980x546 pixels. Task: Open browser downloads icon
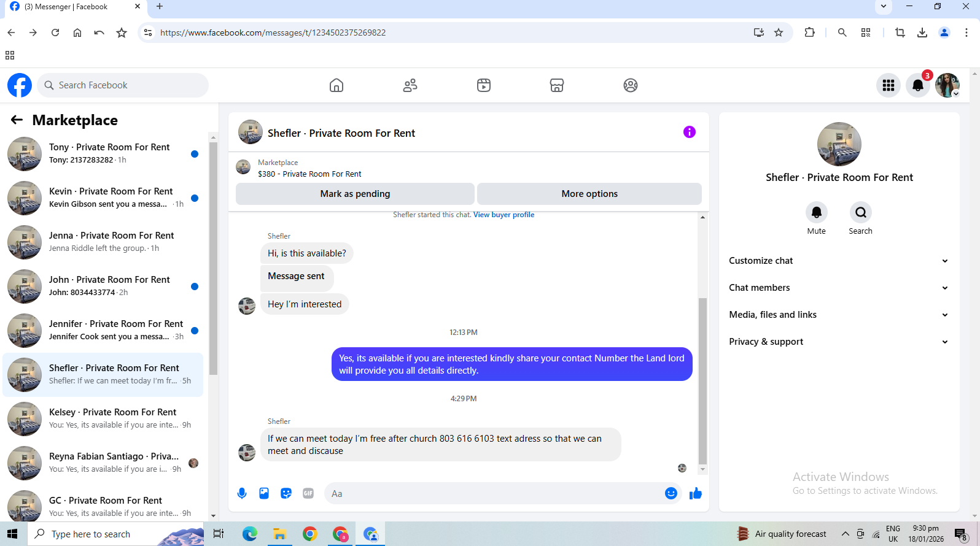pos(922,33)
